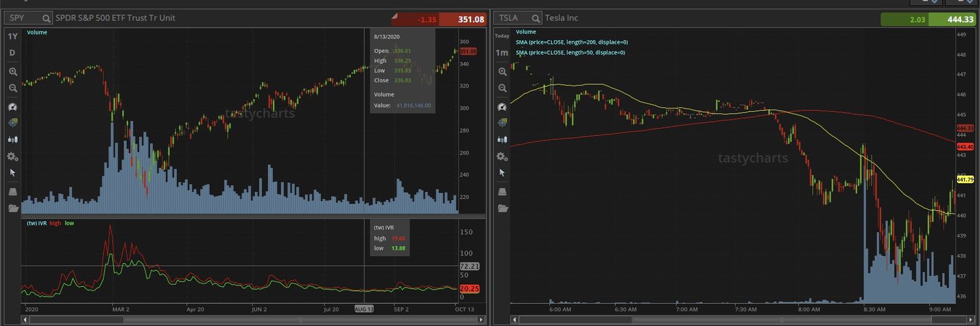The image size is (980, 326).
Task: Click the 443.40 red SMA price label on TSLA axis
Action: point(965,147)
